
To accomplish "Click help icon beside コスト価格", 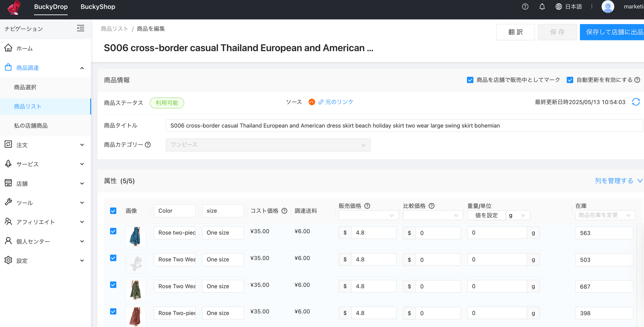I will pyautogui.click(x=284, y=211).
